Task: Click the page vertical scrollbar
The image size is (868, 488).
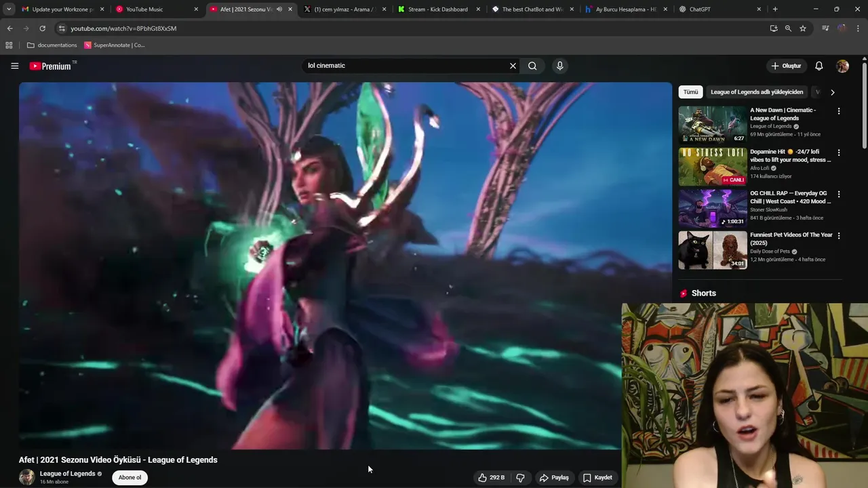Action: pyautogui.click(x=865, y=105)
